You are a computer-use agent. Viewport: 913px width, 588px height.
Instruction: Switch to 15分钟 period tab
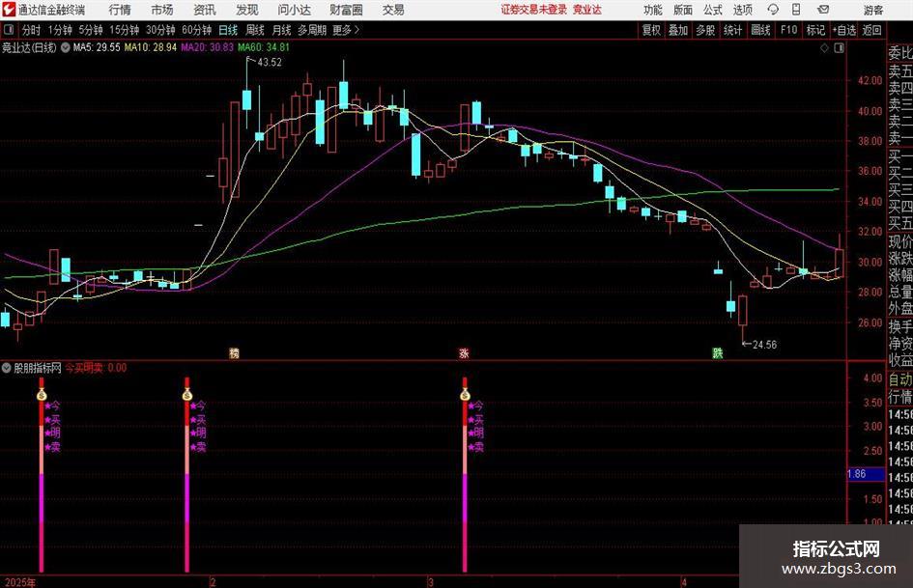point(124,30)
